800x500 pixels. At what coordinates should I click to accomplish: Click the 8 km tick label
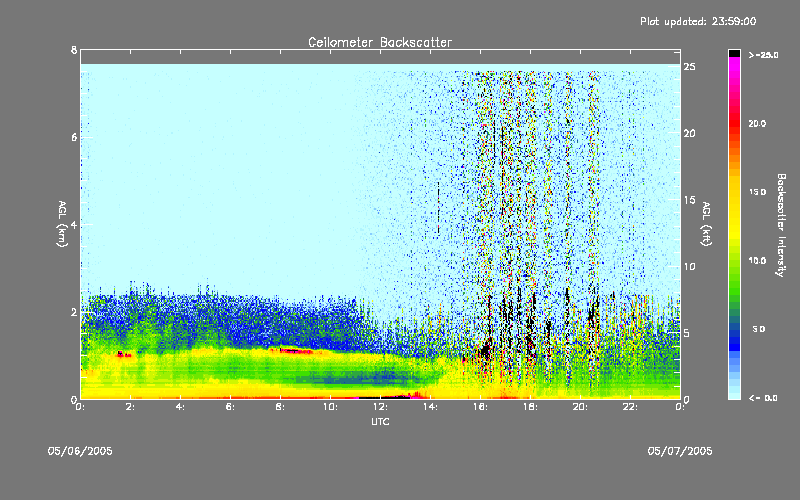tap(74, 50)
